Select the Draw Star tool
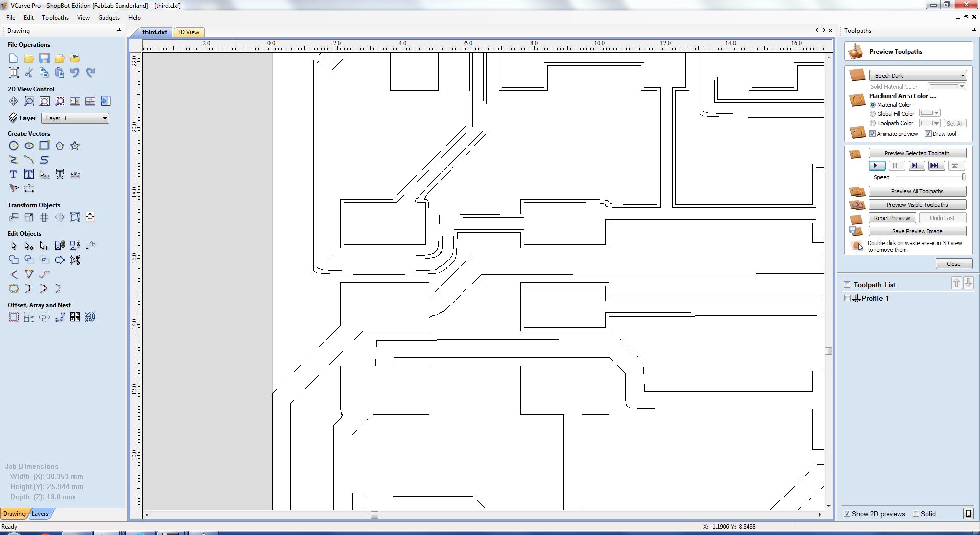The width and height of the screenshot is (980, 535). tap(75, 146)
